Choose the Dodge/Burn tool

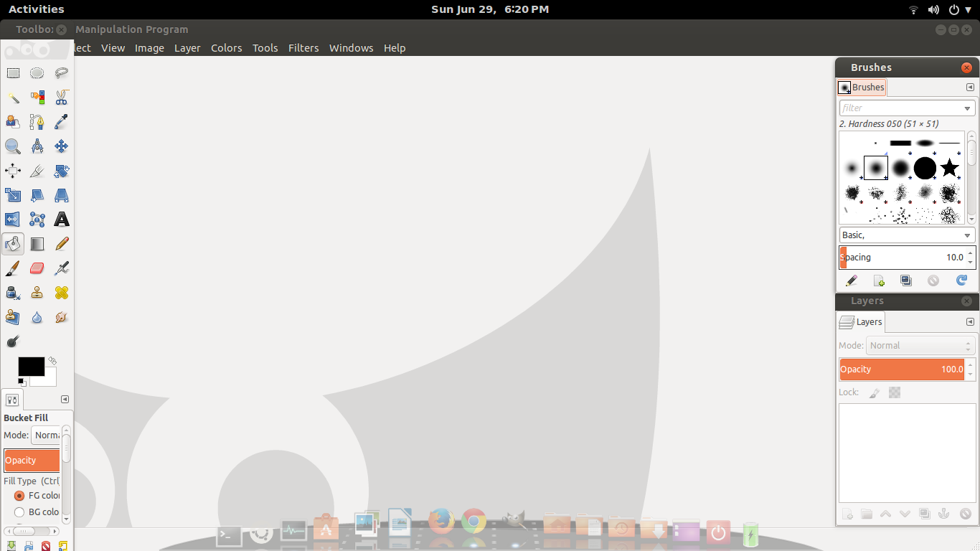coord(13,342)
